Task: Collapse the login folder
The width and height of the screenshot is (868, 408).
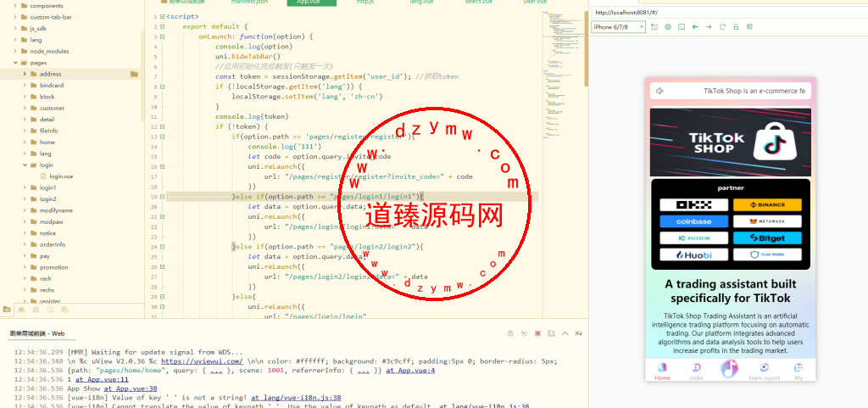Action: click(25, 165)
